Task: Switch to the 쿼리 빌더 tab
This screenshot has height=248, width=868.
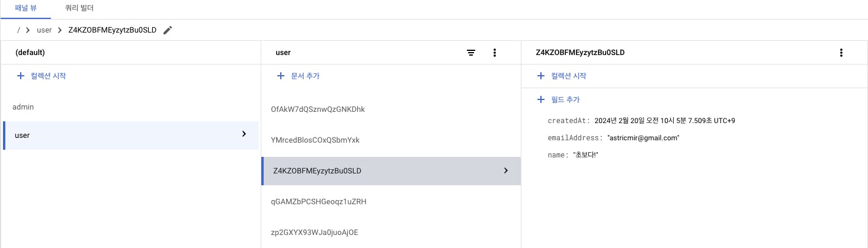Action: coord(79,8)
